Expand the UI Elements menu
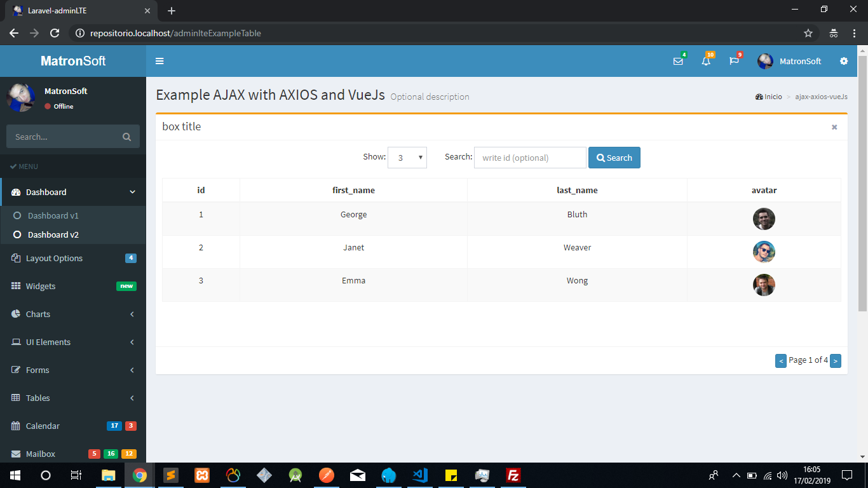 click(x=73, y=342)
